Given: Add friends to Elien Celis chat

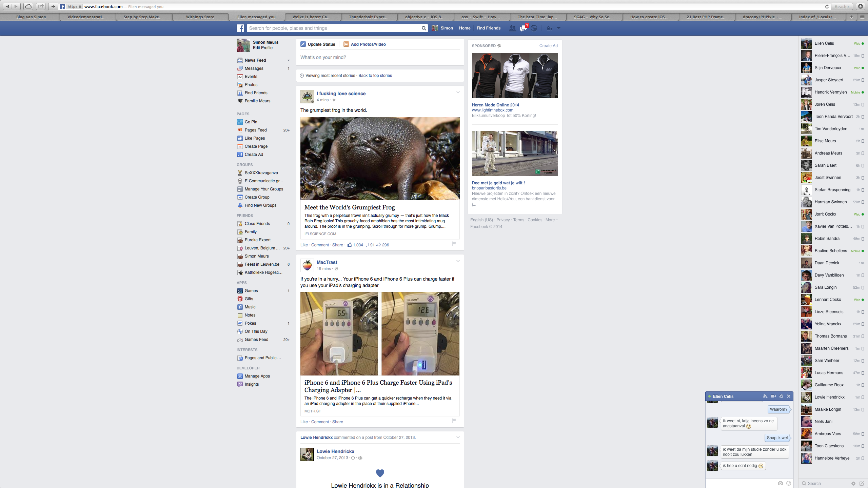Looking at the screenshot, I should (x=765, y=396).
